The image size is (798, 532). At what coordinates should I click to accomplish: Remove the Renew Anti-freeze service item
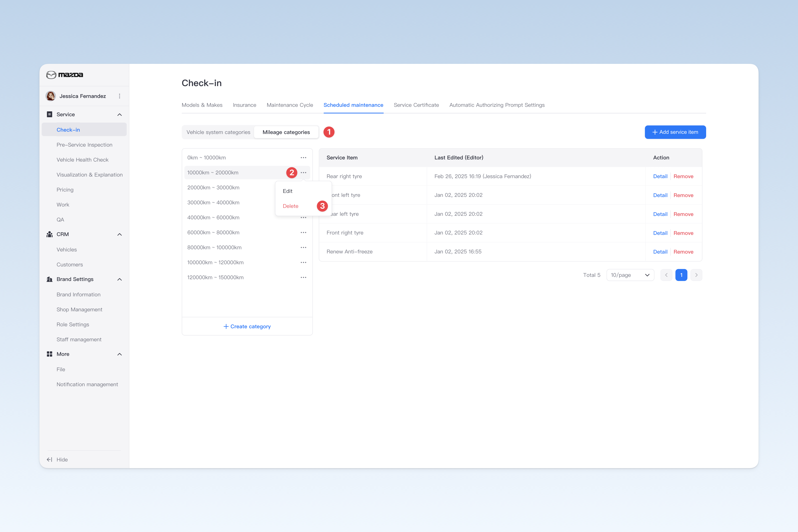[683, 252]
